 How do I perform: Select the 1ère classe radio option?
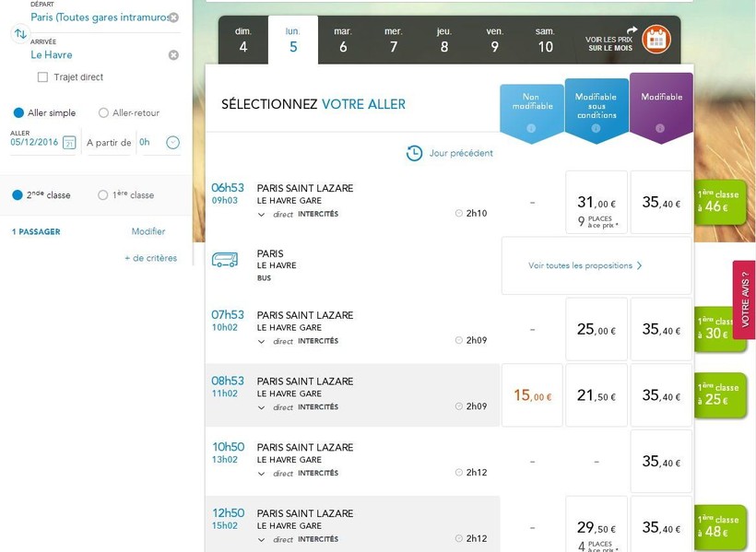pos(103,195)
